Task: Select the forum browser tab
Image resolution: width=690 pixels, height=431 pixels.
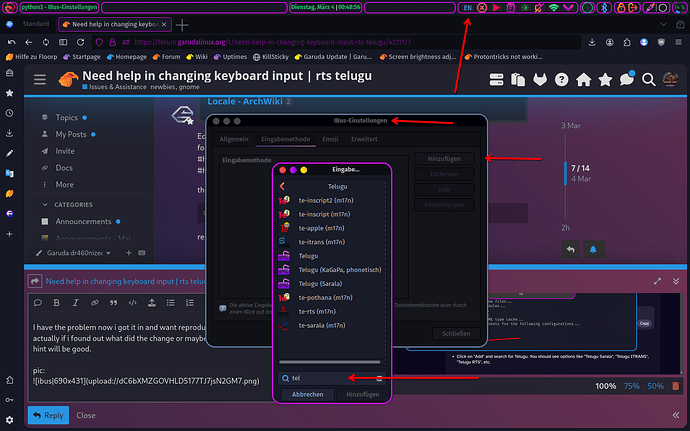Action: tap(115, 24)
